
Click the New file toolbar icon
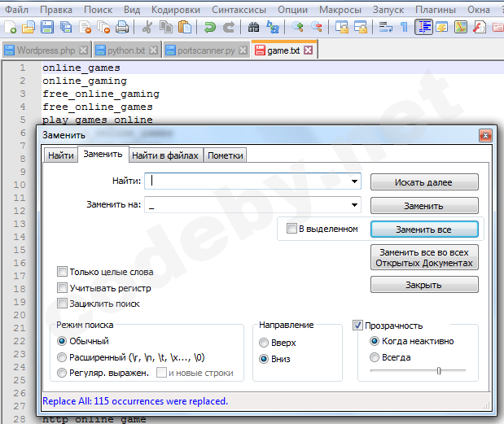click(x=10, y=27)
